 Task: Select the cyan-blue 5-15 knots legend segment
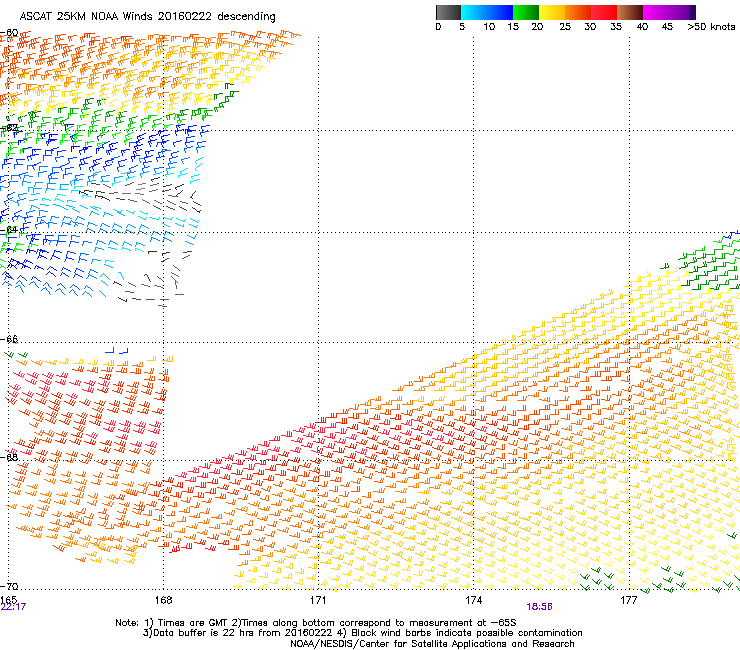pyautogui.click(x=487, y=12)
